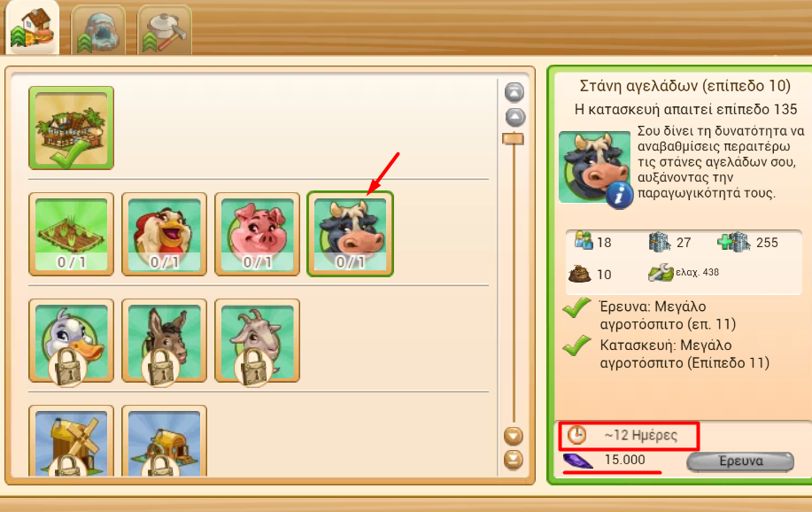The height and width of the screenshot is (512, 812).
Task: Click the locked windmill research icon
Action: pos(71,441)
